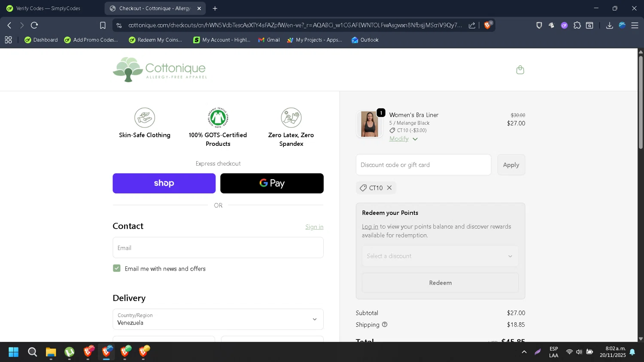The height and width of the screenshot is (362, 644).
Task: Open the Select a discount dropdown
Action: tap(440, 256)
